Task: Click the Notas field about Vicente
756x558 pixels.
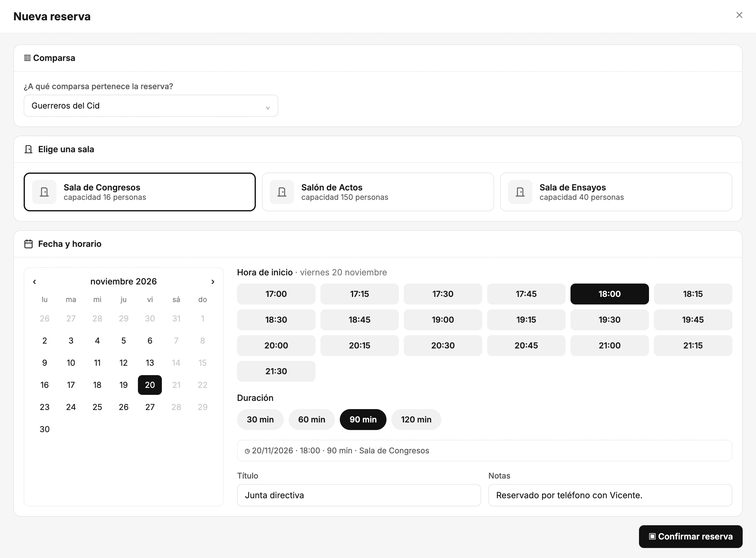Action: coord(610,495)
